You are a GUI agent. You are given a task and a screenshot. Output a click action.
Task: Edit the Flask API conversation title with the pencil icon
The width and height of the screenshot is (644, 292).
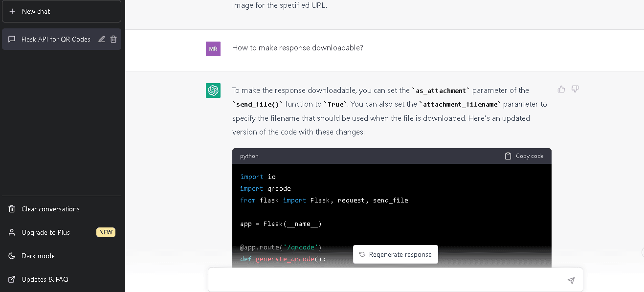(102, 39)
